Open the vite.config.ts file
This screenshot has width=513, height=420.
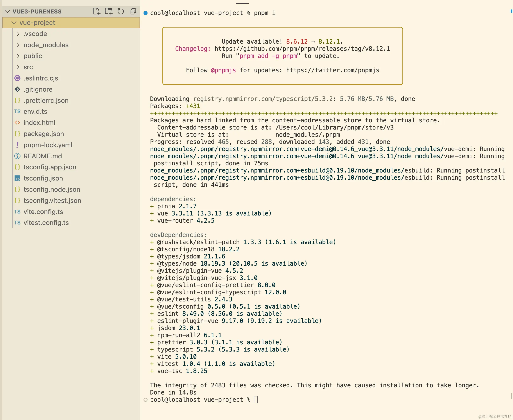point(43,212)
